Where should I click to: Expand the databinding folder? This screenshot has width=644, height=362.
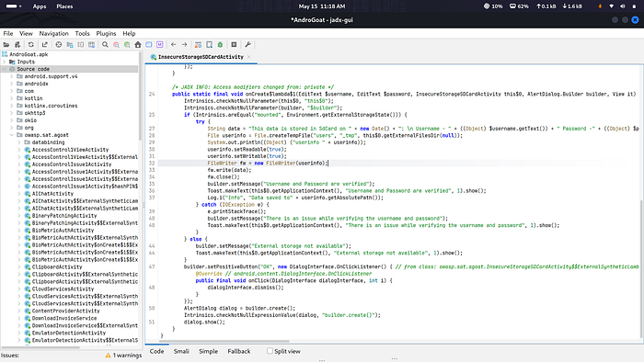(x=19, y=142)
